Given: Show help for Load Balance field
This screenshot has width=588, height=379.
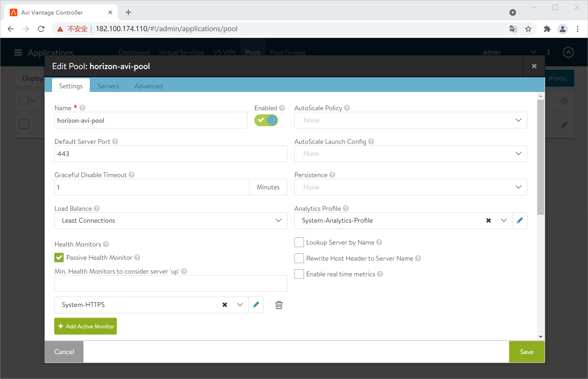Looking at the screenshot, I should click(97, 208).
